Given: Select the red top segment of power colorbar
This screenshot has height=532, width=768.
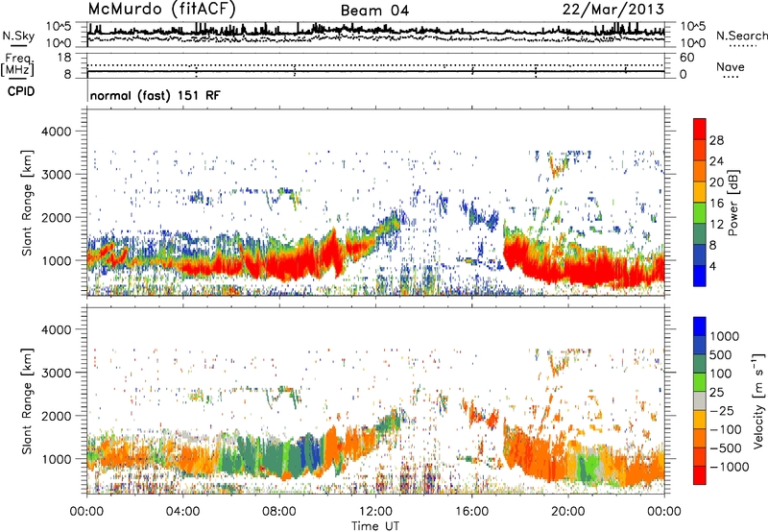Looking at the screenshot, I should coord(700,130).
